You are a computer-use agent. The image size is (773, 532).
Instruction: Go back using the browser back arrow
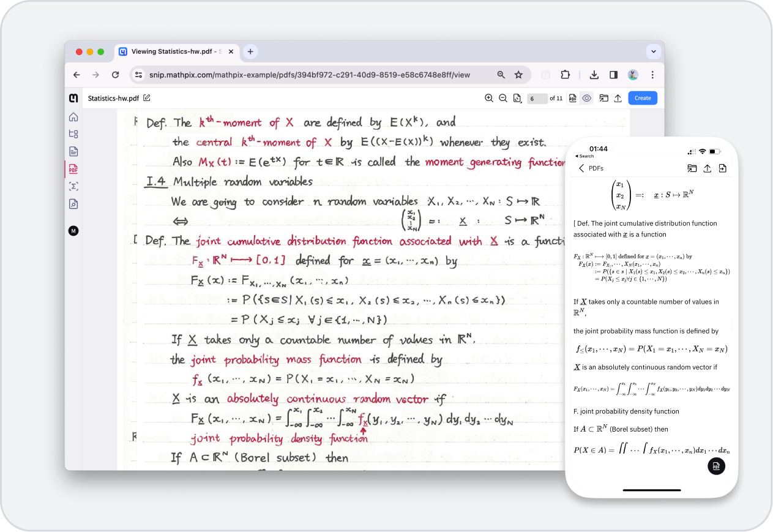(x=77, y=75)
